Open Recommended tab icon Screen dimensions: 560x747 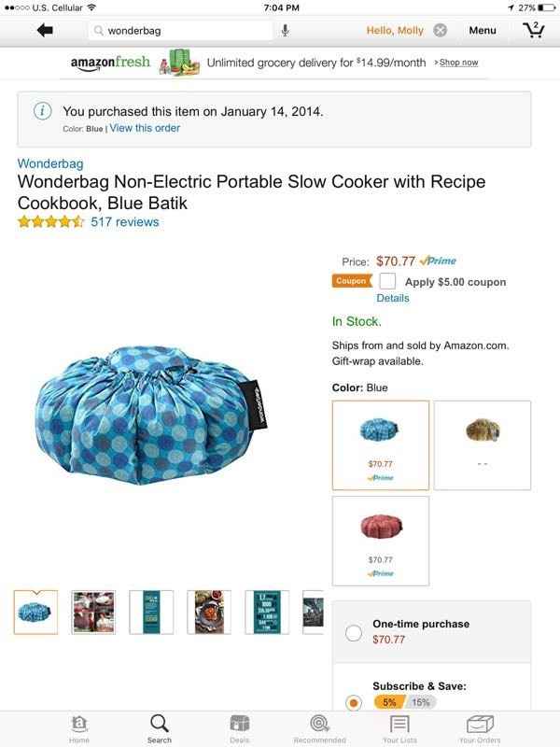(319, 725)
